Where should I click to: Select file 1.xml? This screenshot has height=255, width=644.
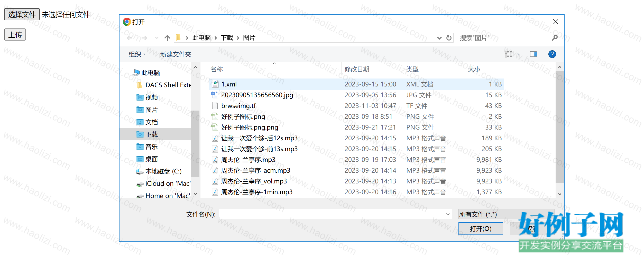356,84
